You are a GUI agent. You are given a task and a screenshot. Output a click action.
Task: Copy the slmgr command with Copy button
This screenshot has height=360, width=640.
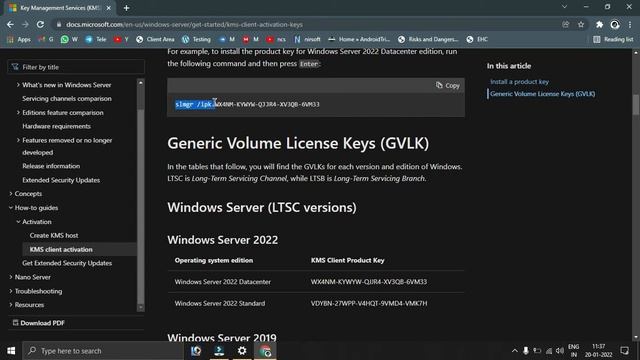tap(447, 85)
